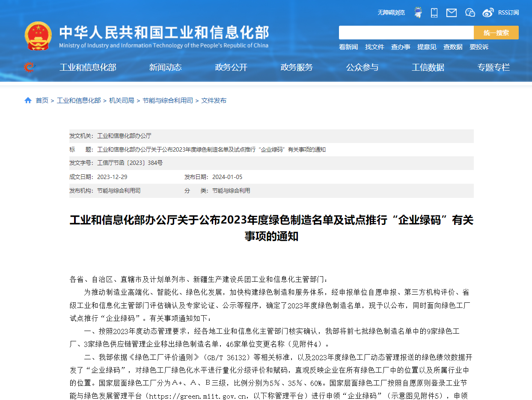This screenshot has width=532, height=400.
Task: Click the home icon in breadcrumb
Action: click(28, 100)
